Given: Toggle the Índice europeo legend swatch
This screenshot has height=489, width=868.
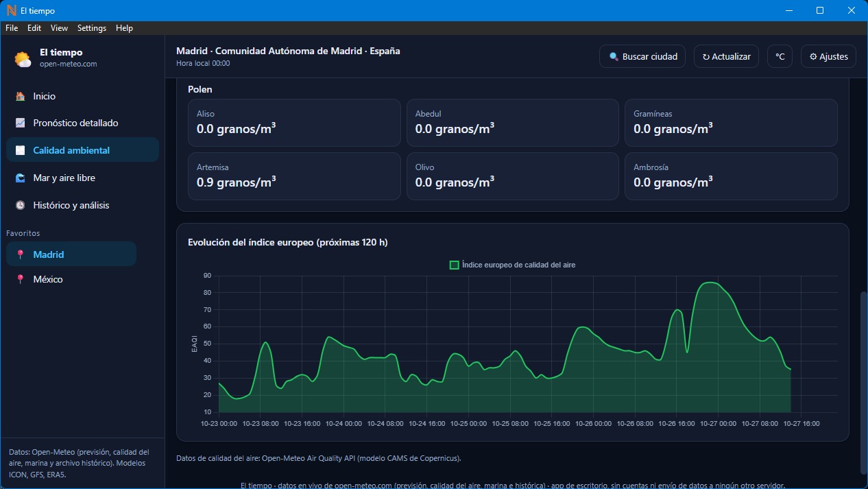Looking at the screenshot, I should tap(454, 265).
